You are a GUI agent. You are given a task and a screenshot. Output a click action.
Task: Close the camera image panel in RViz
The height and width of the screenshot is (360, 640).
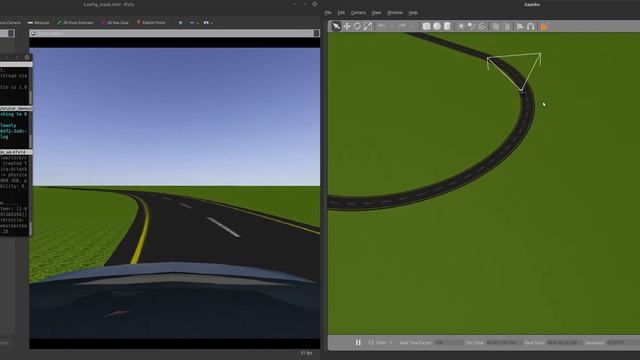pyautogui.click(x=316, y=33)
